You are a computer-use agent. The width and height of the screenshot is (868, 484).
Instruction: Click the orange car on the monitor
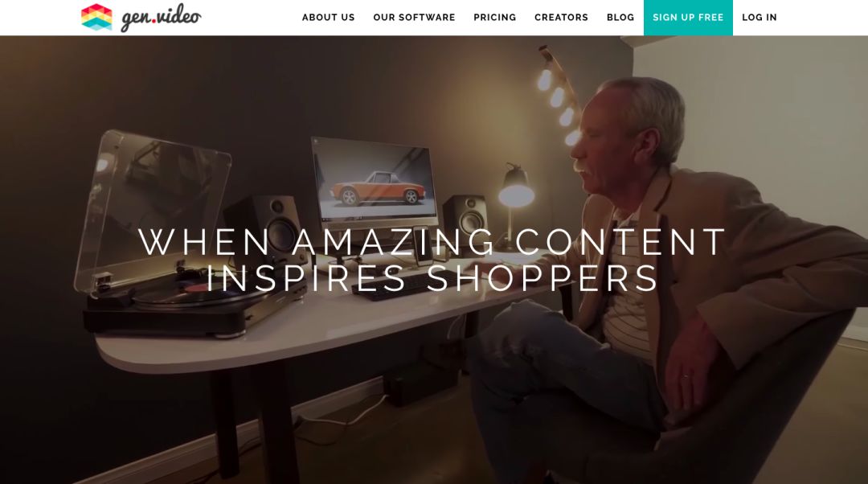coord(376,188)
